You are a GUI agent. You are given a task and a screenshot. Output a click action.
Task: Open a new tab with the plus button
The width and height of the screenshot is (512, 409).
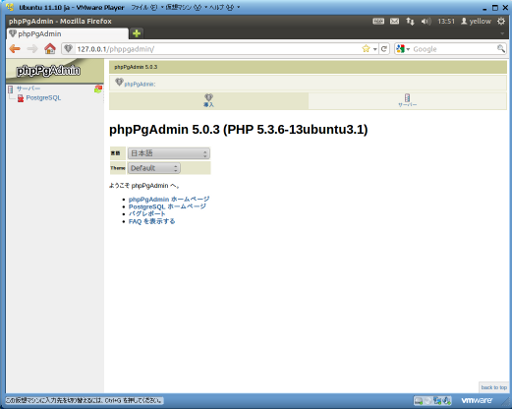(136, 33)
